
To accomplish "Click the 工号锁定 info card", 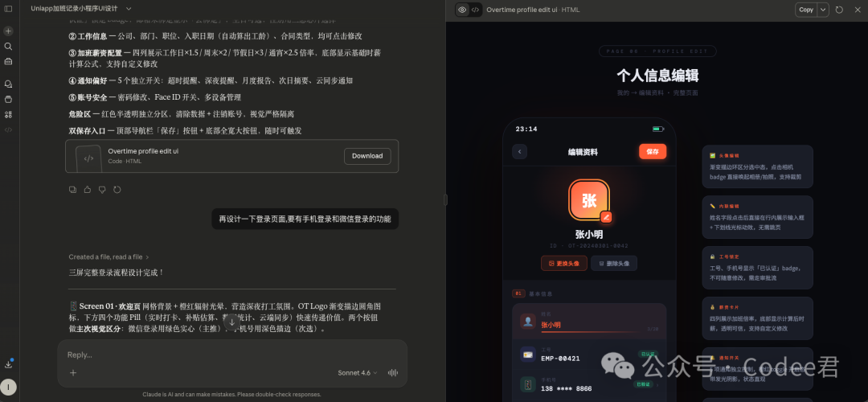I will tap(757, 268).
